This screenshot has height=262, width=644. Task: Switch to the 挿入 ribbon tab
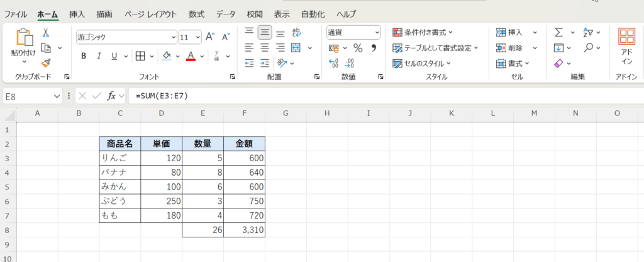tap(77, 14)
